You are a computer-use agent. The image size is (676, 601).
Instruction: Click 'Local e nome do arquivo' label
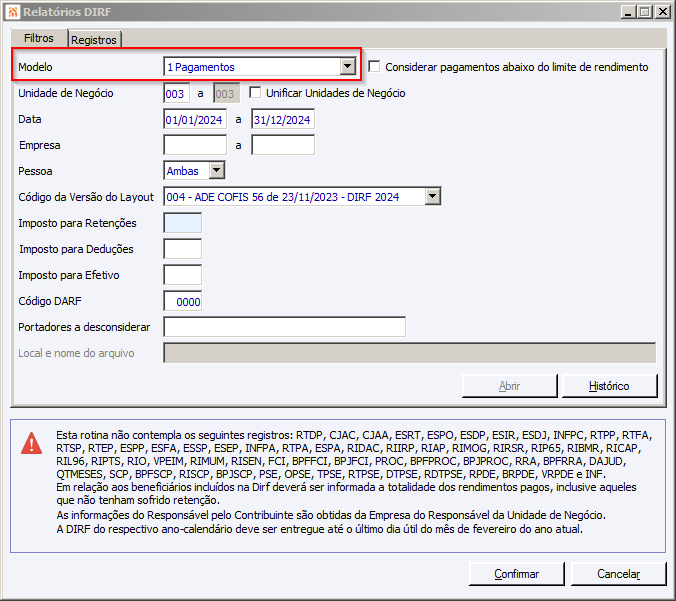(76, 353)
